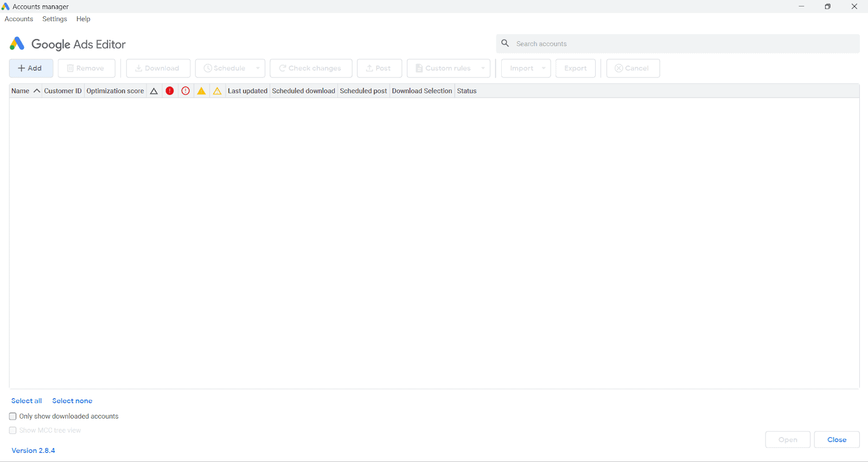868x462 pixels.
Task: Open the Settings menu
Action: tap(55, 19)
